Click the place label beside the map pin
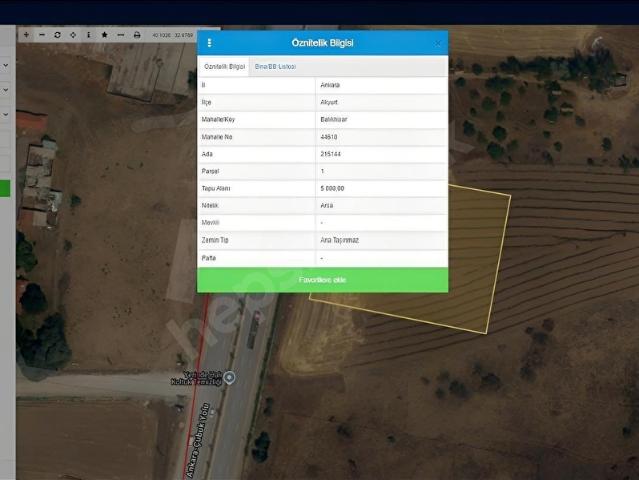 coord(196,378)
